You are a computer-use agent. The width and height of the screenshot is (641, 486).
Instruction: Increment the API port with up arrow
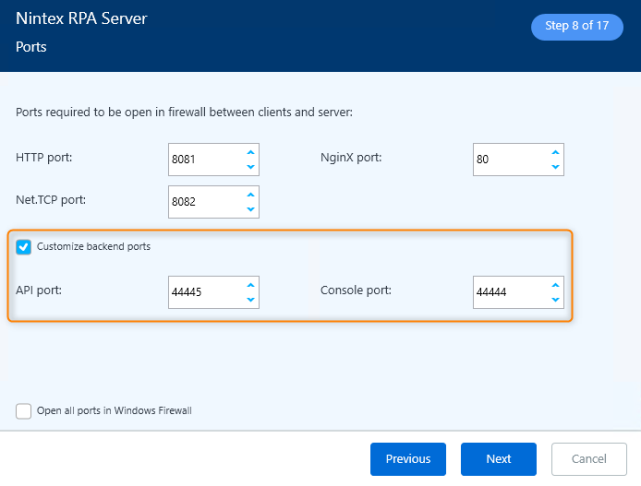[250, 284]
